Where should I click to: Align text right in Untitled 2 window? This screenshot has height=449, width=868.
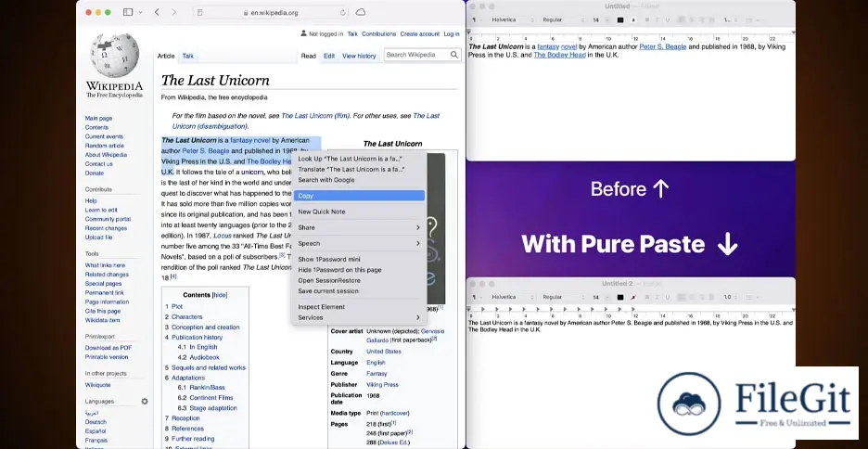tap(701, 297)
